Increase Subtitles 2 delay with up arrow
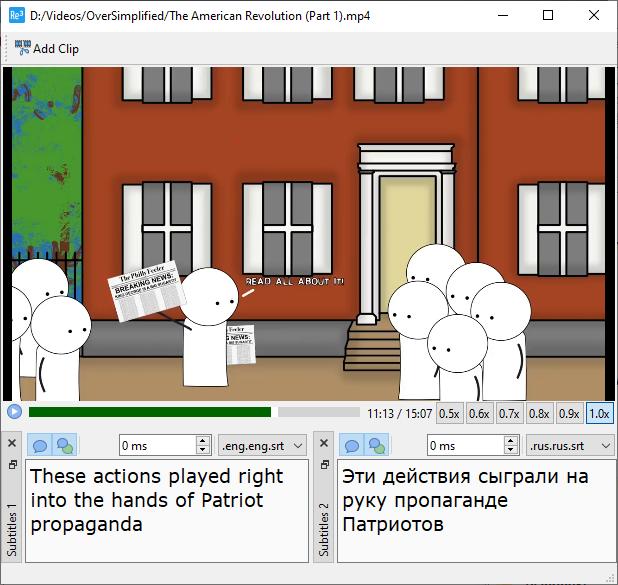Screen dimensions: 618x585 click(511, 441)
